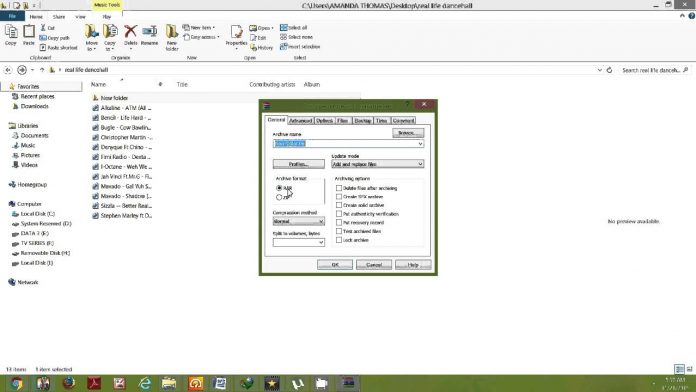The height and width of the screenshot is (392, 696).
Task: Click the Browse button in dialog
Action: 408,133
